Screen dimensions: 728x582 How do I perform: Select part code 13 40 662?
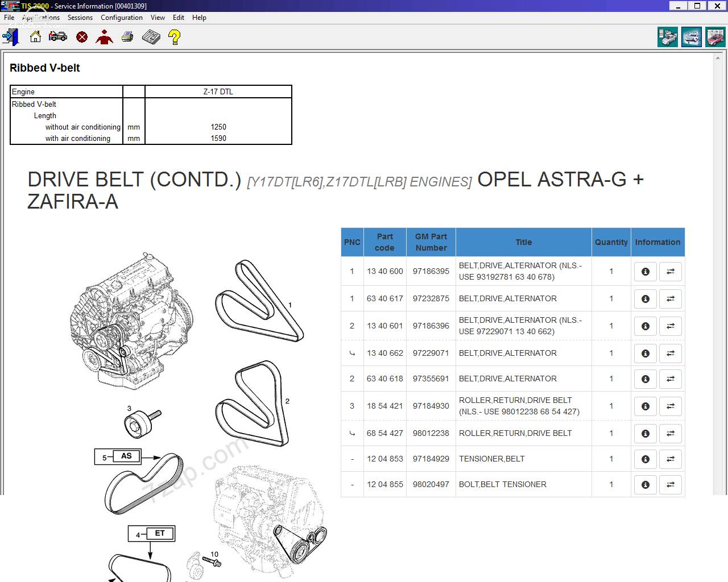(385, 354)
